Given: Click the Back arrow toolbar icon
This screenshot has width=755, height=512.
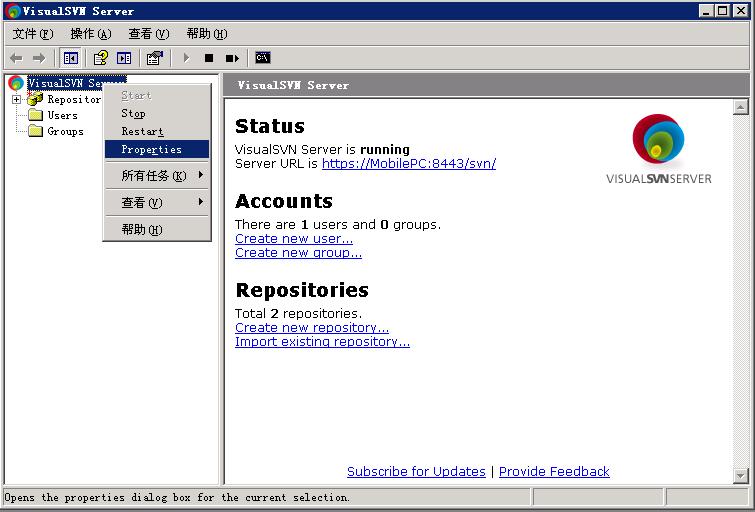Looking at the screenshot, I should coord(16,58).
